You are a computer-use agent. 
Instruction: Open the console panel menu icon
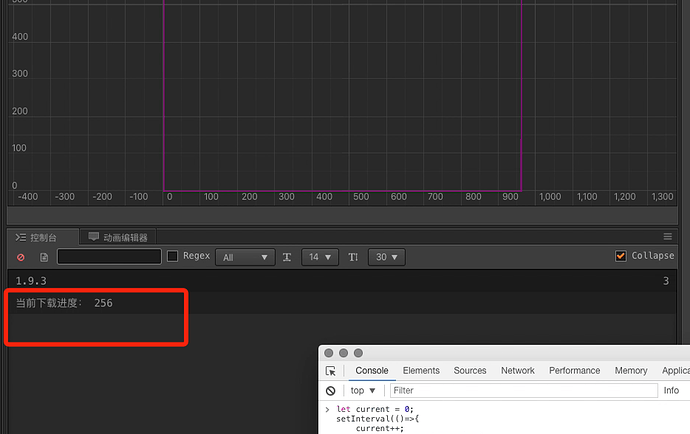click(x=668, y=237)
